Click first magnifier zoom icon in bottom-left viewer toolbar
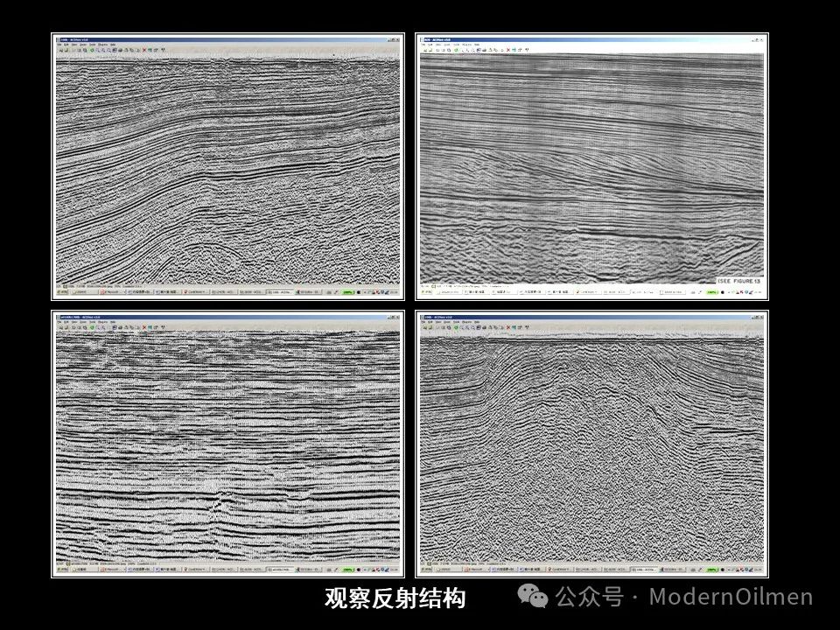This screenshot has height=630, width=840. click(x=98, y=327)
